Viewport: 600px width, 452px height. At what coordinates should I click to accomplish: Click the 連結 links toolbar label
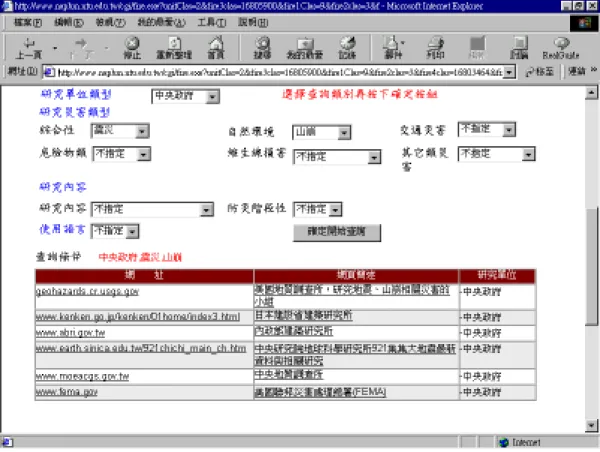tap(577, 71)
